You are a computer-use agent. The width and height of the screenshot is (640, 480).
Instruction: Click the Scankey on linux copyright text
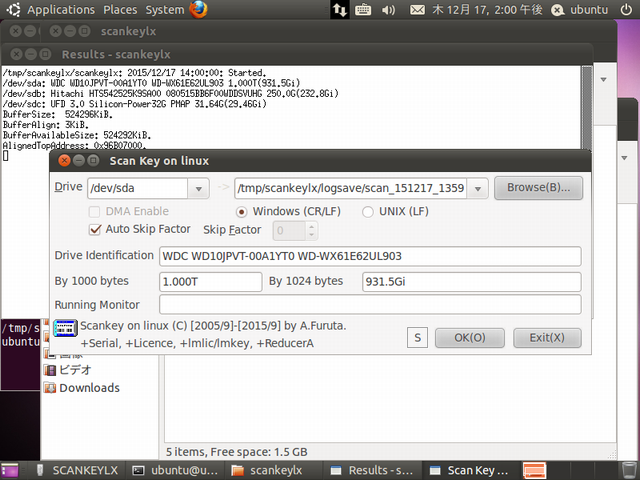point(213,326)
